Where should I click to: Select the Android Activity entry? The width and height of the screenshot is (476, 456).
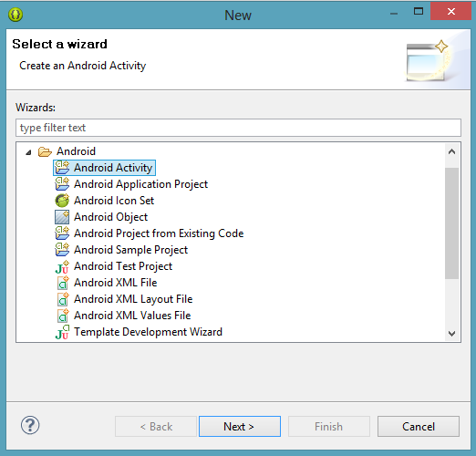pyautogui.click(x=104, y=168)
